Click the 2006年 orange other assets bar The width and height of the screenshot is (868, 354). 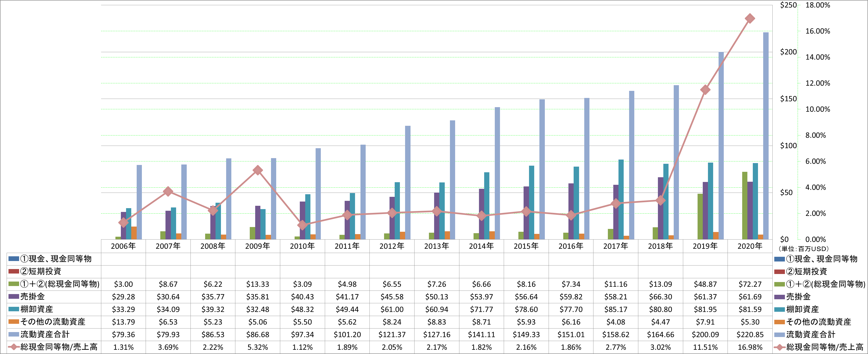[134, 233]
